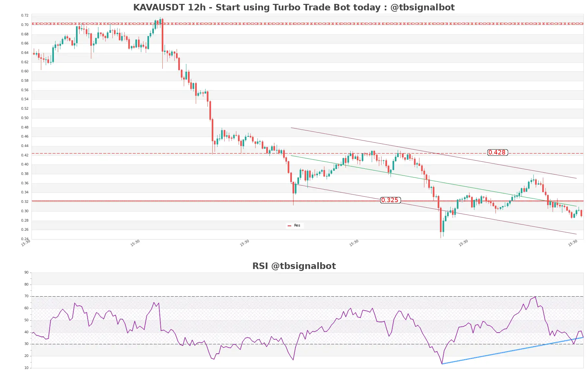This screenshot has width=588, height=392.
Task: Click the RSI axis value 10
Action: 26,368
